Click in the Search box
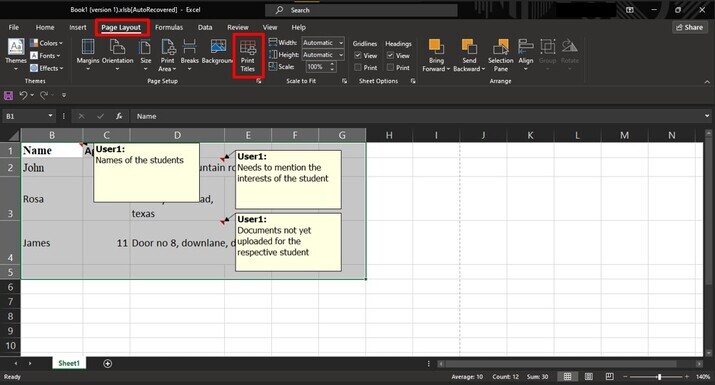The width and height of the screenshot is (715, 385). point(361,10)
